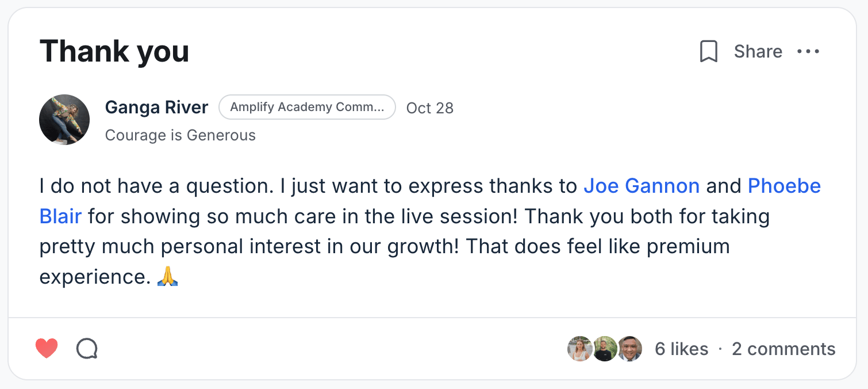
Task: Open Ganga River's profile picture
Action: pyautogui.click(x=64, y=120)
